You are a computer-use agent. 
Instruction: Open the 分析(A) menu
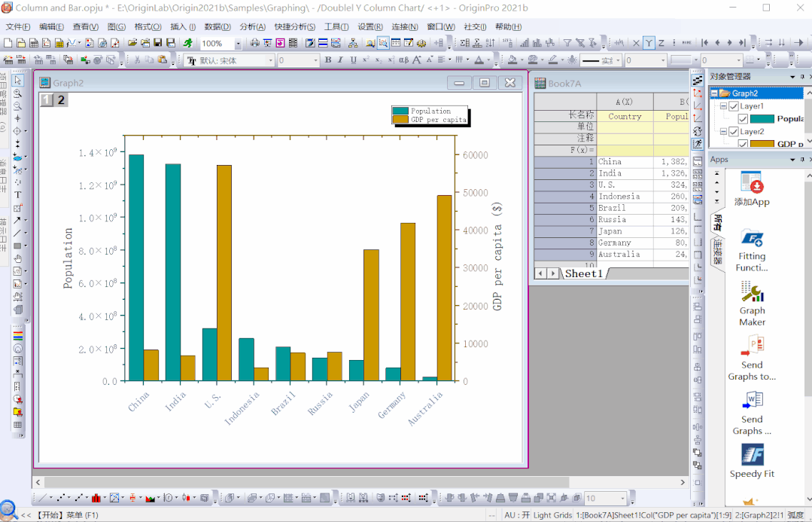(x=253, y=26)
